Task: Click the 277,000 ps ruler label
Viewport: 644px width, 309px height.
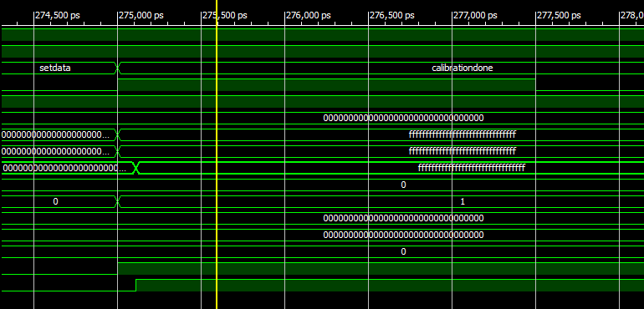Action: pyautogui.click(x=475, y=16)
